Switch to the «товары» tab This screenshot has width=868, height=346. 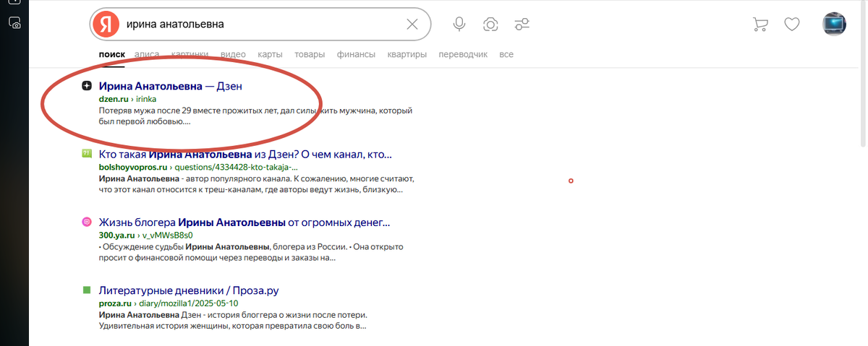(310, 54)
